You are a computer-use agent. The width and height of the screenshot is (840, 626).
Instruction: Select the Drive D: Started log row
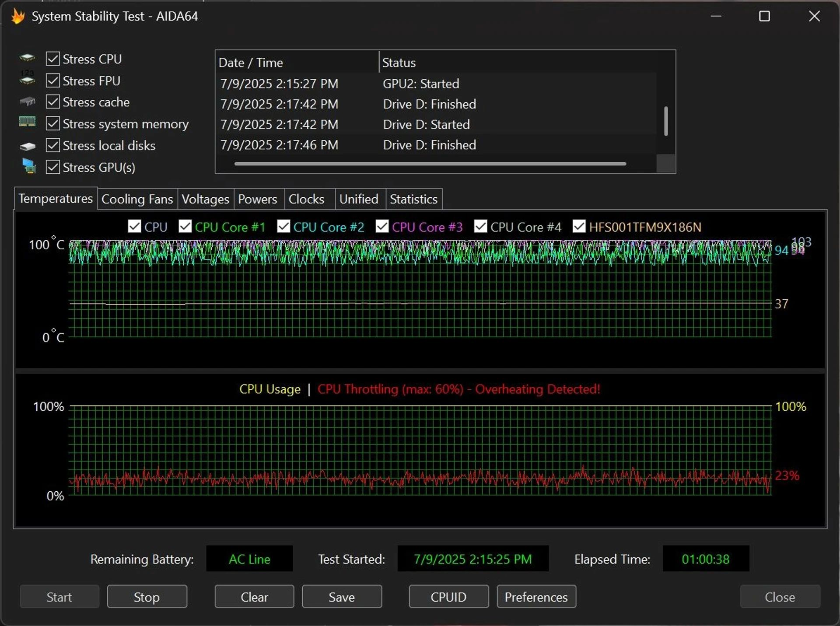[x=436, y=124]
